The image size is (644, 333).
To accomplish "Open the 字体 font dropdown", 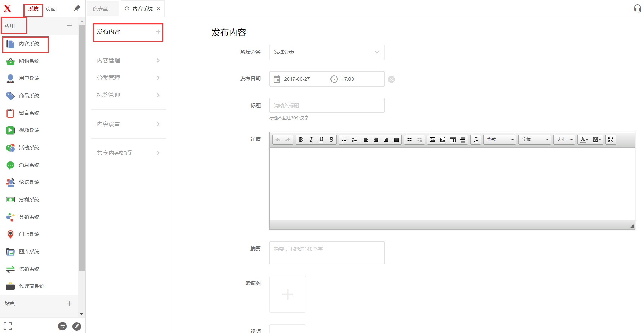I will 534,140.
